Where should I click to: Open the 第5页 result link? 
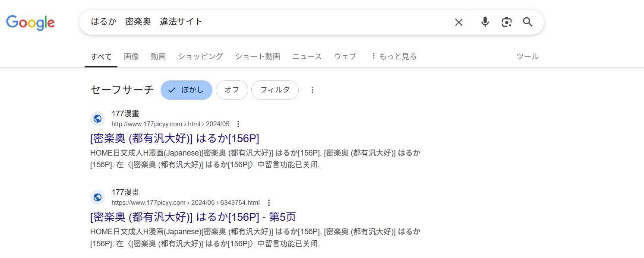coord(193,217)
